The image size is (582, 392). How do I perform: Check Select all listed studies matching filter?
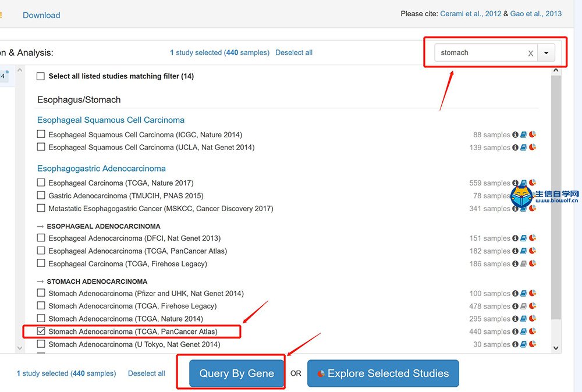pyautogui.click(x=41, y=76)
